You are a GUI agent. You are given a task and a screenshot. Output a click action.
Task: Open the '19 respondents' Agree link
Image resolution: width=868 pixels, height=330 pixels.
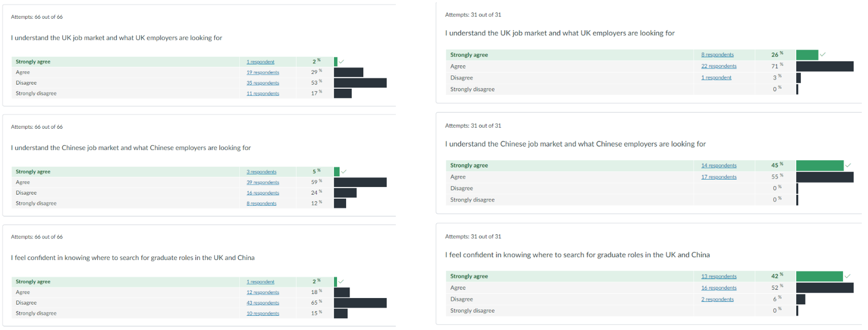[x=263, y=72]
